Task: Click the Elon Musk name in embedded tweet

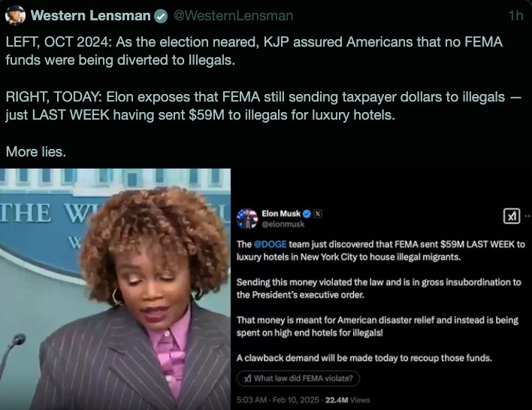Action: (281, 214)
